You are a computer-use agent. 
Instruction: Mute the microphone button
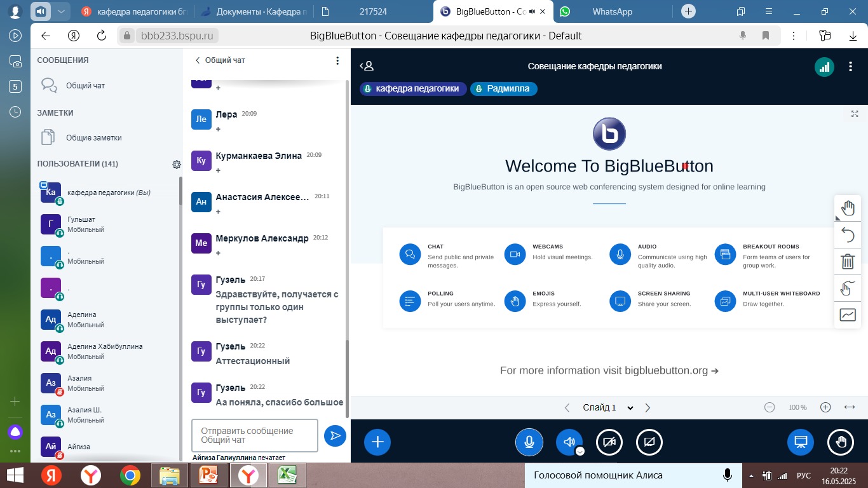(x=529, y=442)
